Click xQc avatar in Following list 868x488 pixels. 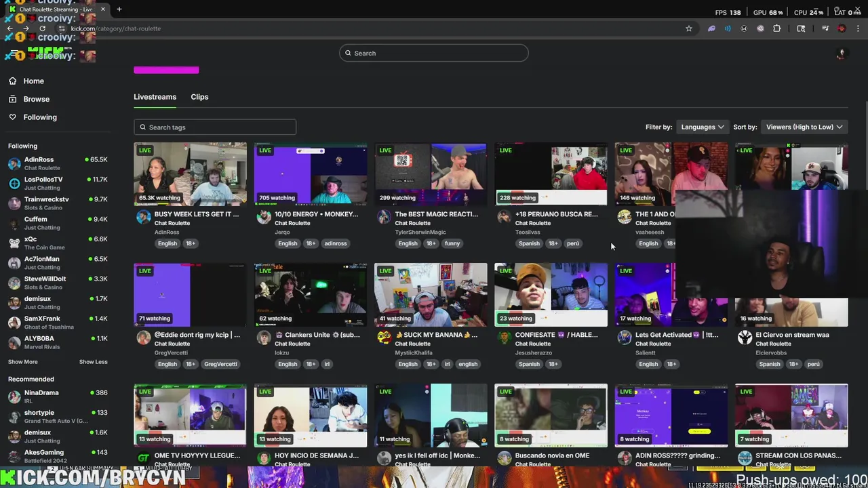point(14,243)
